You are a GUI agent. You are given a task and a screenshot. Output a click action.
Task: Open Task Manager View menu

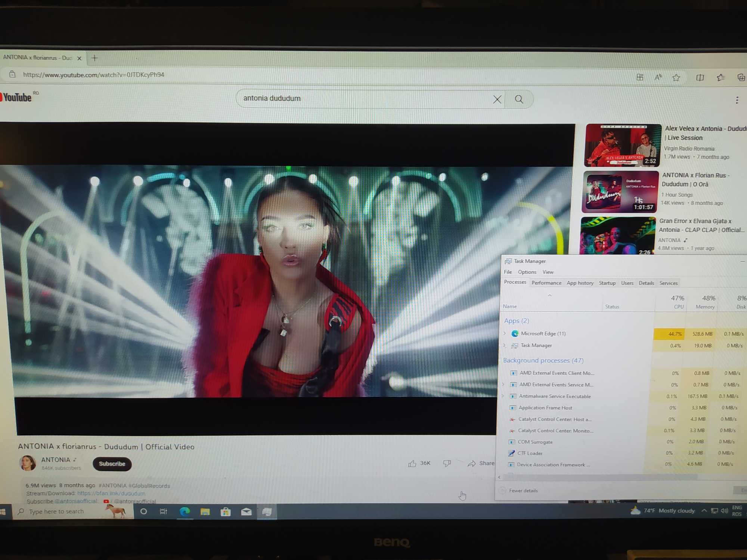[548, 272]
